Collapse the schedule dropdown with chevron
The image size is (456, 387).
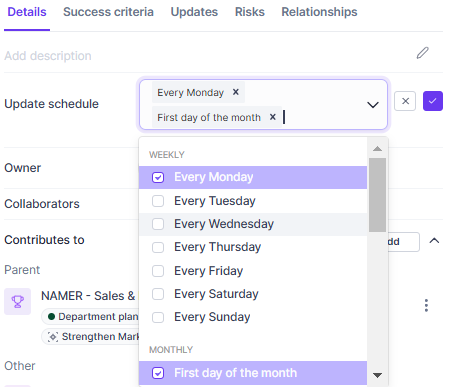(x=373, y=105)
